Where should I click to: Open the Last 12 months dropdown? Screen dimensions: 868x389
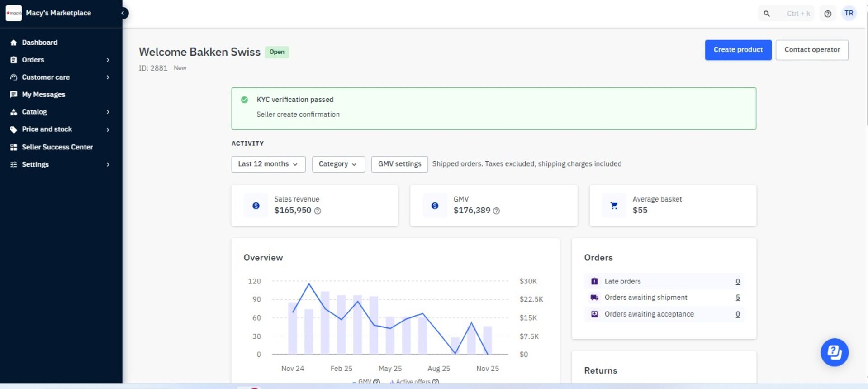click(x=268, y=164)
